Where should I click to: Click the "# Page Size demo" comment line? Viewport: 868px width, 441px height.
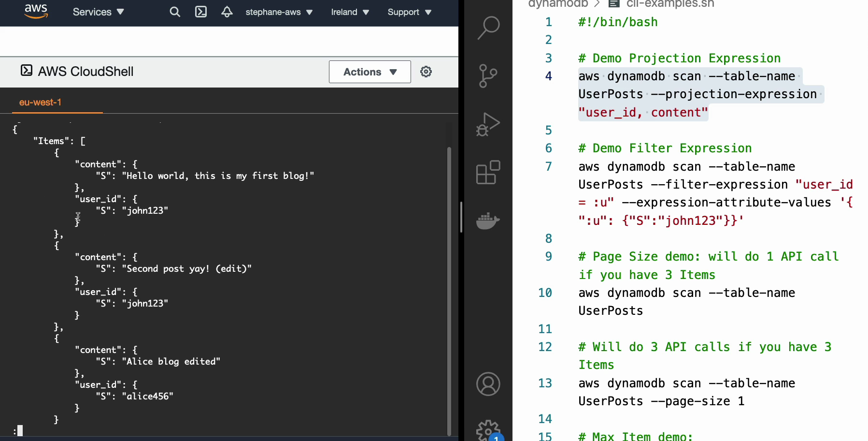[x=709, y=265]
